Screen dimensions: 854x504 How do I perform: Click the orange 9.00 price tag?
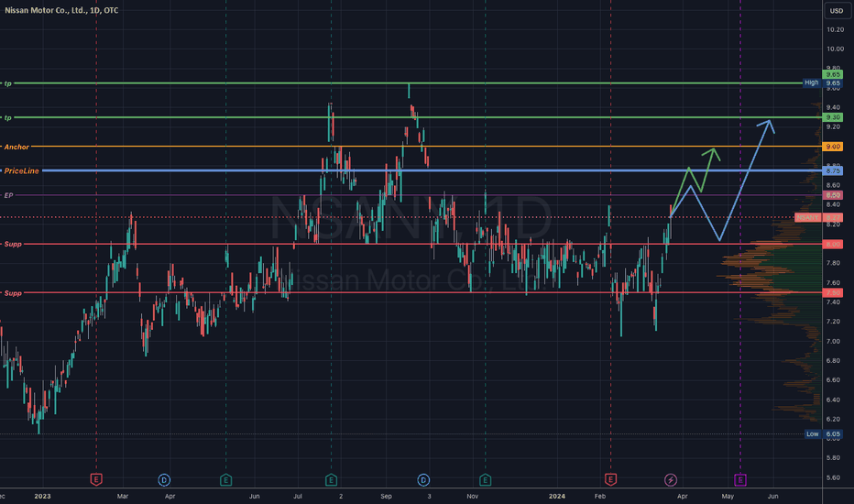[832, 147]
